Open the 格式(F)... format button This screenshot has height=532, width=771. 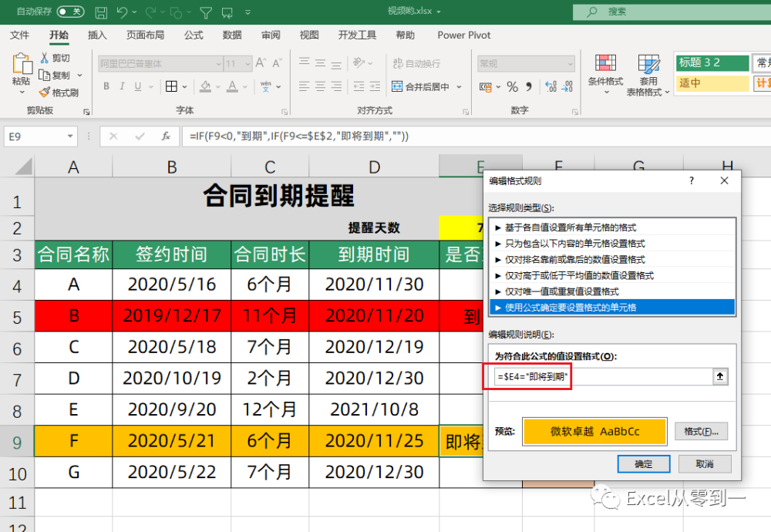(701, 431)
